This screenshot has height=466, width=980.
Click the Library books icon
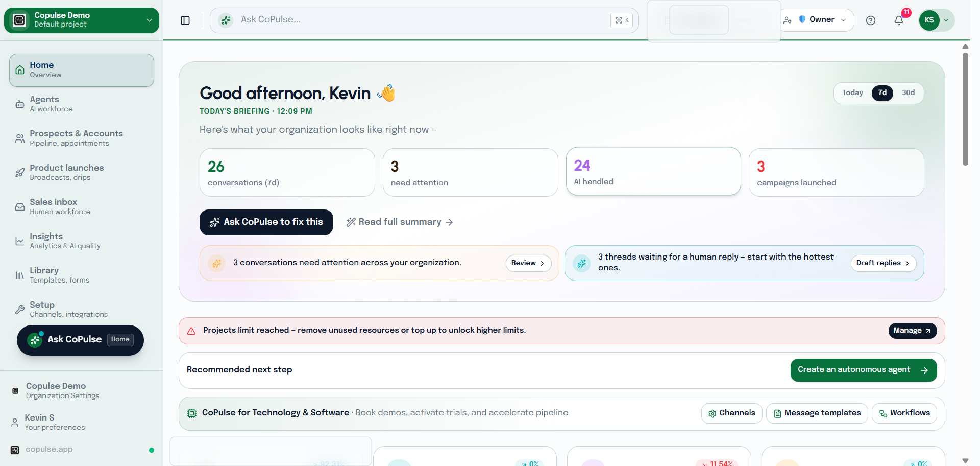point(20,275)
